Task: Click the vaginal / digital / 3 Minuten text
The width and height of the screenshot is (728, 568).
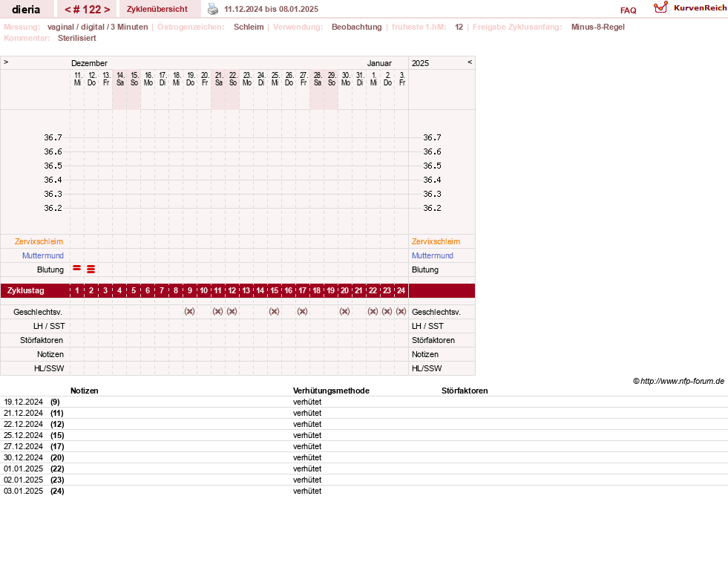Action: 97,27
